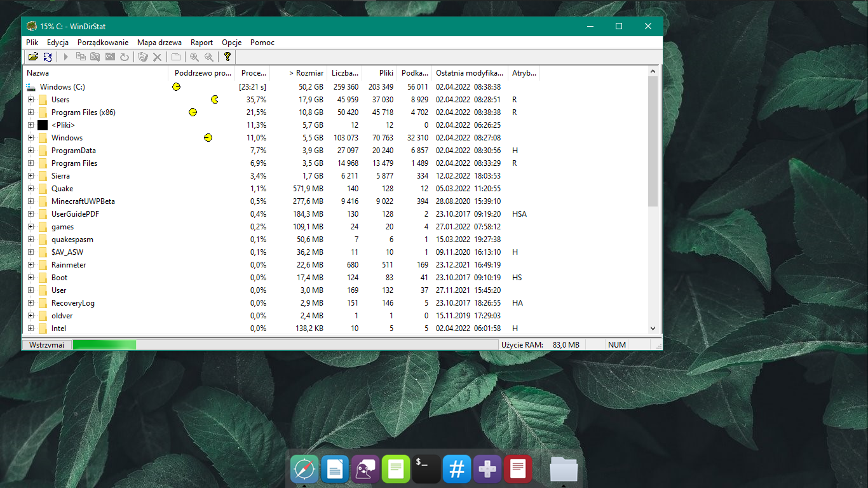Screen dimensions: 868x488
Task: Open the terminal app in the dock
Action: point(426,470)
